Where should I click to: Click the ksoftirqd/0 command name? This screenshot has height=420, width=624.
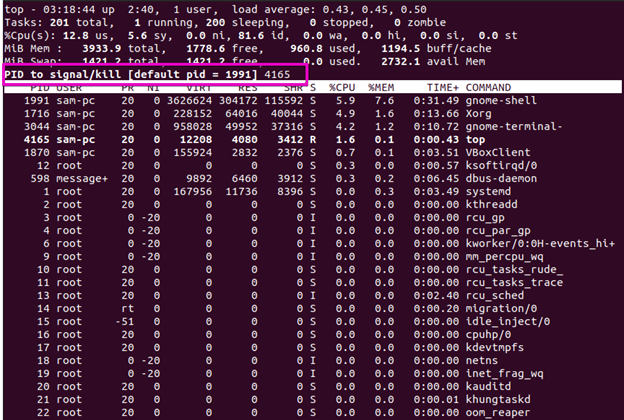tap(501, 166)
